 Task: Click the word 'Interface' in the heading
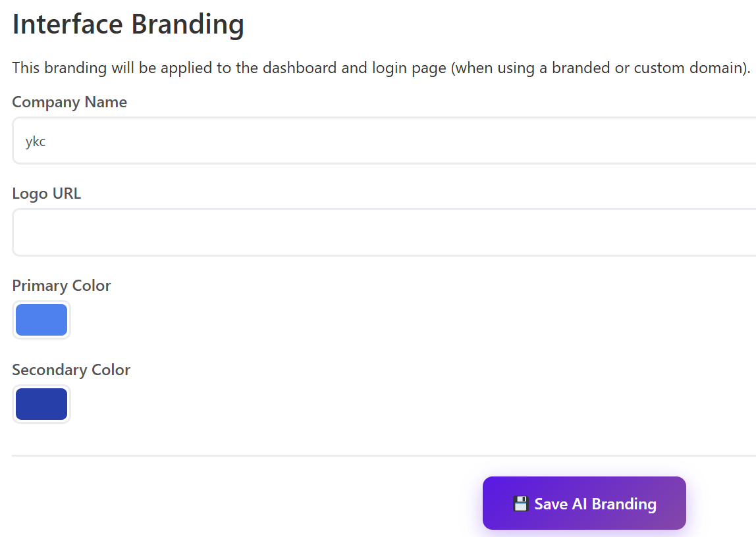point(68,24)
